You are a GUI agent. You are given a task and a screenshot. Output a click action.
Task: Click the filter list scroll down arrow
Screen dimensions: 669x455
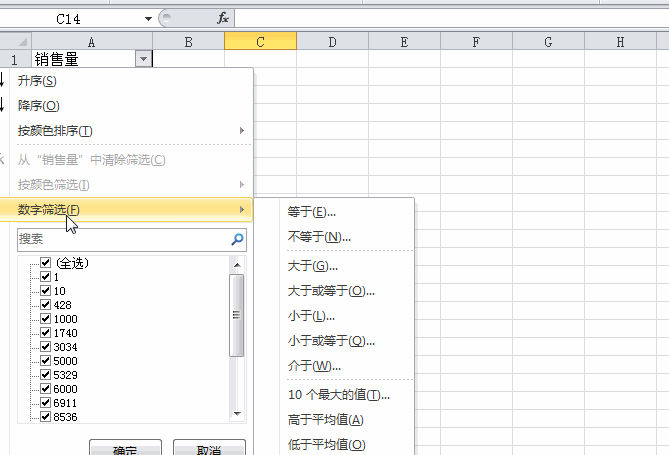tap(237, 414)
